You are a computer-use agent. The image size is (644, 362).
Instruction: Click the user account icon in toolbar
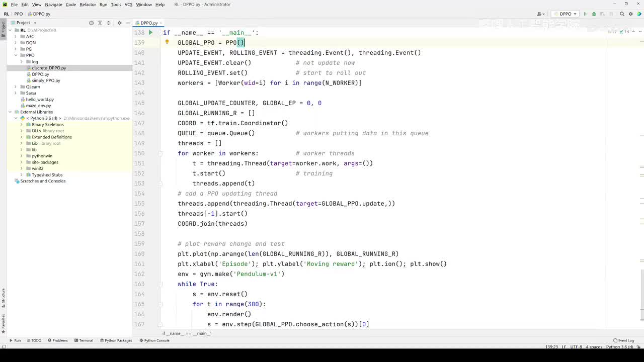[541, 14]
